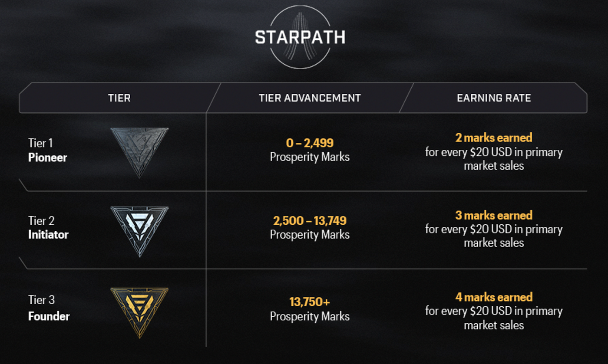Select the TIER ADVANCEMENT column header
Viewport: 608px width, 364px height.
(310, 98)
